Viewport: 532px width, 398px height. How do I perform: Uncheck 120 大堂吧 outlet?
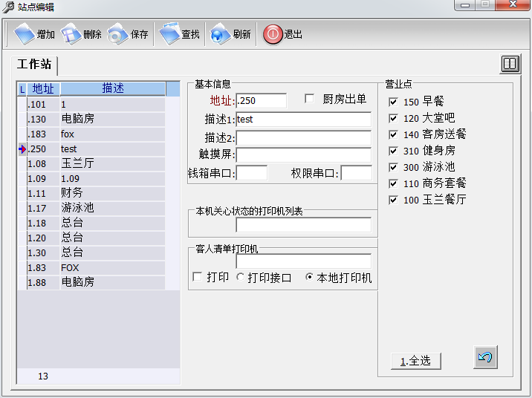[393, 118]
